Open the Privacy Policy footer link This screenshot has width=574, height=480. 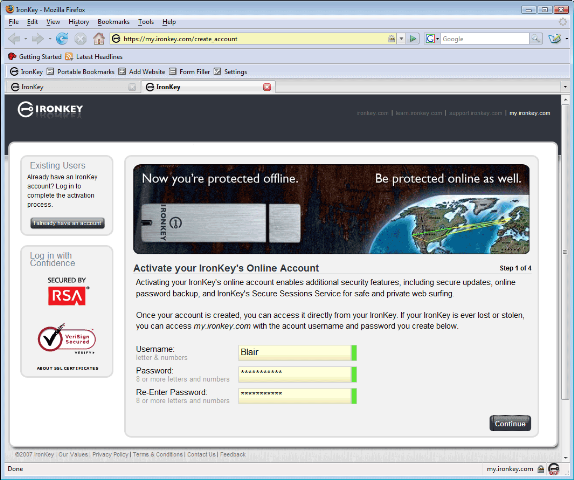[x=110, y=454]
